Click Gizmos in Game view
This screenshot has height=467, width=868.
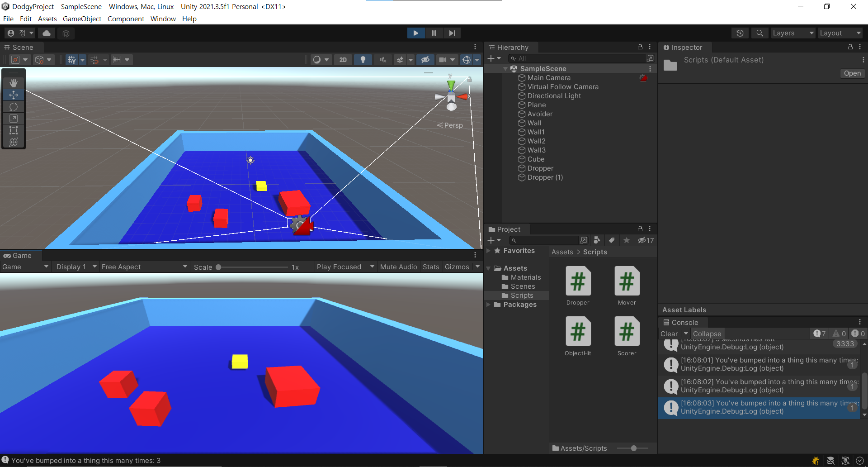click(457, 267)
